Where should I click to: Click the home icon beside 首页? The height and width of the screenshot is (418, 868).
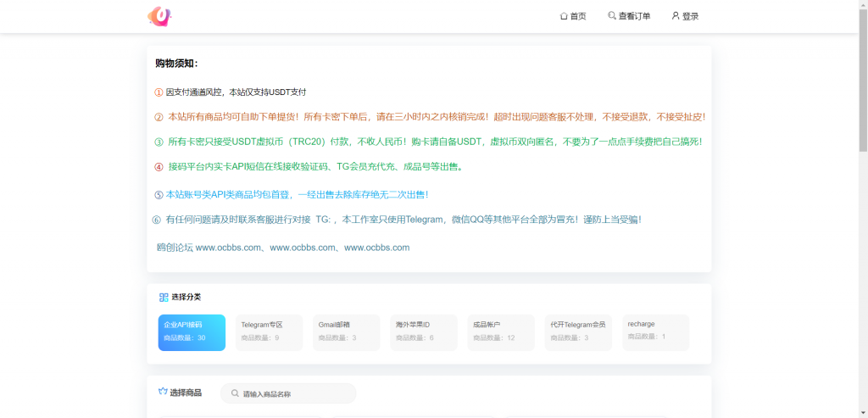click(564, 16)
